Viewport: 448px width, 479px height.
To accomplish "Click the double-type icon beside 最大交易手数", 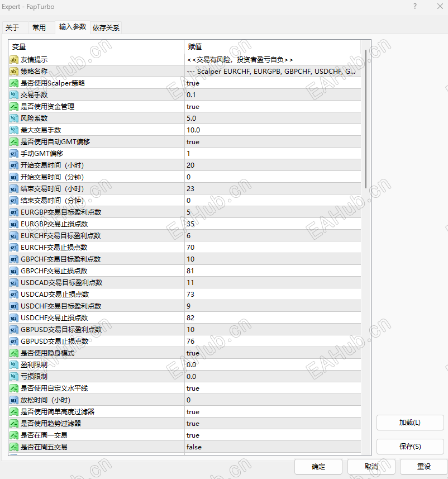I will pos(14,130).
